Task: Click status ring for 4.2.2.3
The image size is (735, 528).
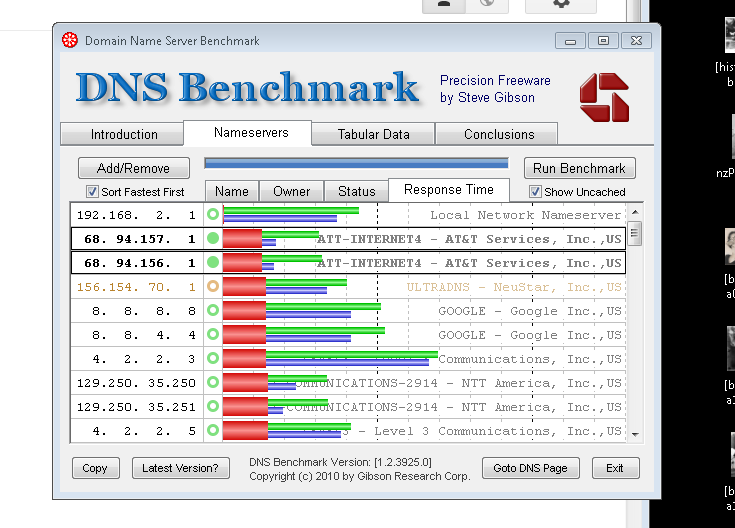Action: (213, 358)
